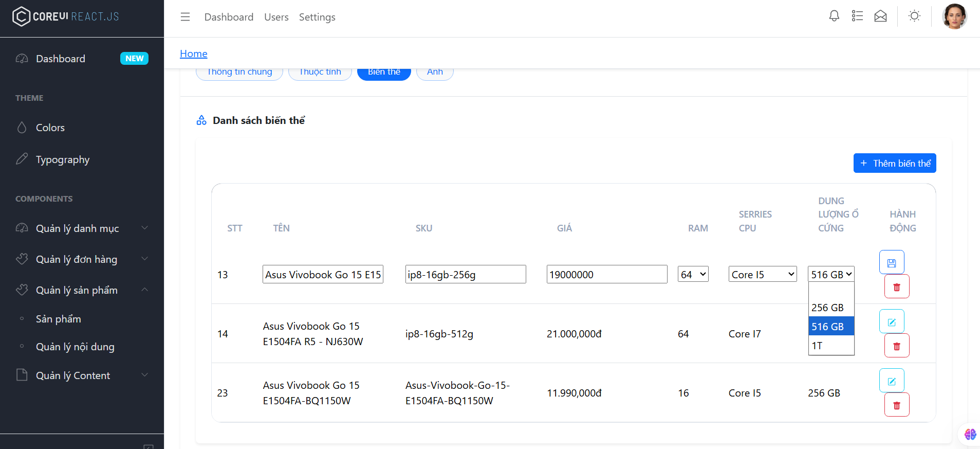Delete the variant in row 23
This screenshot has height=449, width=980.
click(897, 405)
